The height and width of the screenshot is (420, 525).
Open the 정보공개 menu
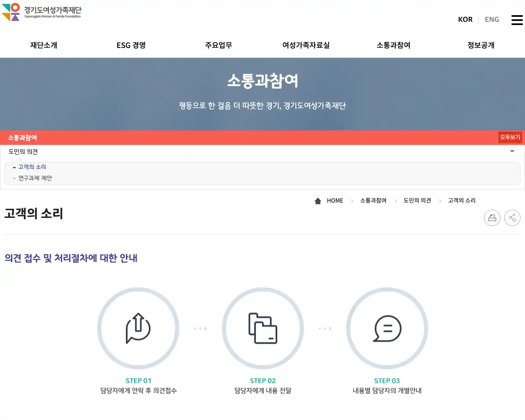(x=481, y=45)
